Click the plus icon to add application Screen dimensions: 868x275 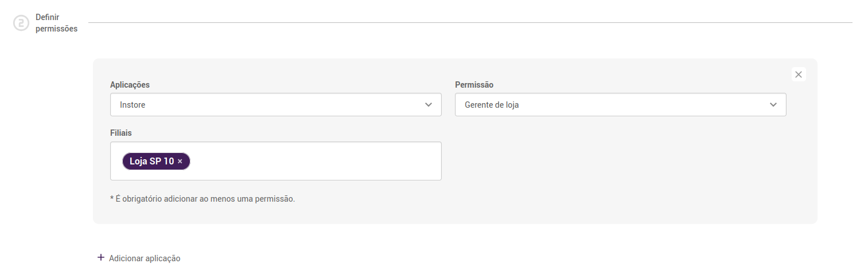tap(101, 258)
